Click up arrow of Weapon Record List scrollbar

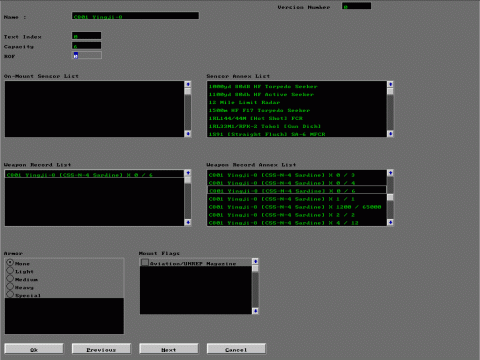188,173
